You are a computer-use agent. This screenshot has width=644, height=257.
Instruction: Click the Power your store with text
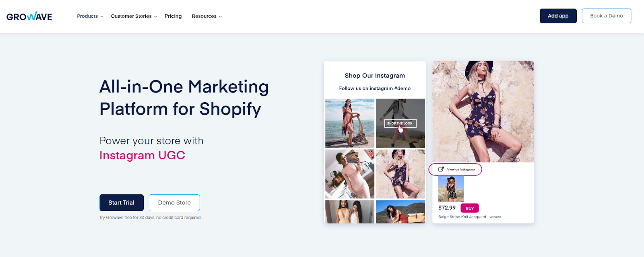click(151, 141)
